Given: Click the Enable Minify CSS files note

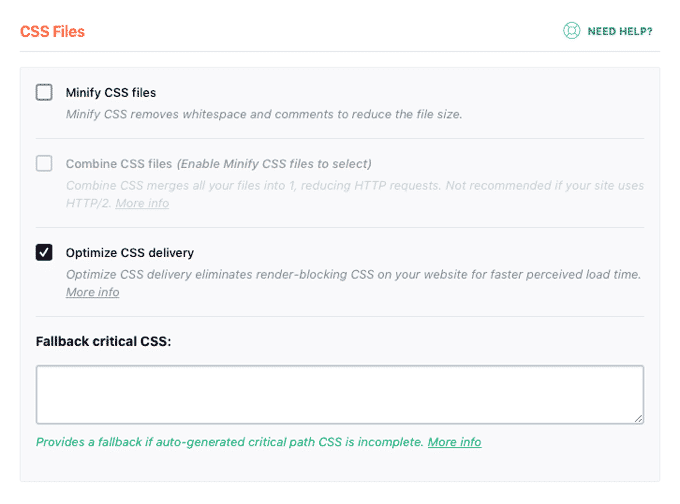Looking at the screenshot, I should click(x=274, y=163).
